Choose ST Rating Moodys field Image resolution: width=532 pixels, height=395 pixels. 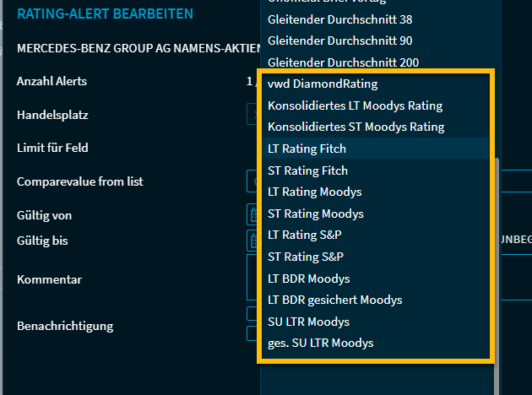315,214
